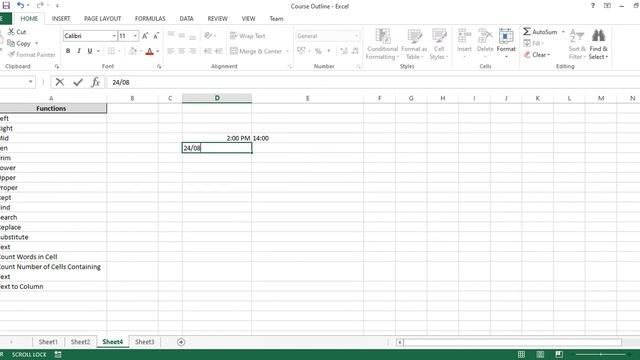Select the column D header
640x360 pixels.
tap(217, 98)
